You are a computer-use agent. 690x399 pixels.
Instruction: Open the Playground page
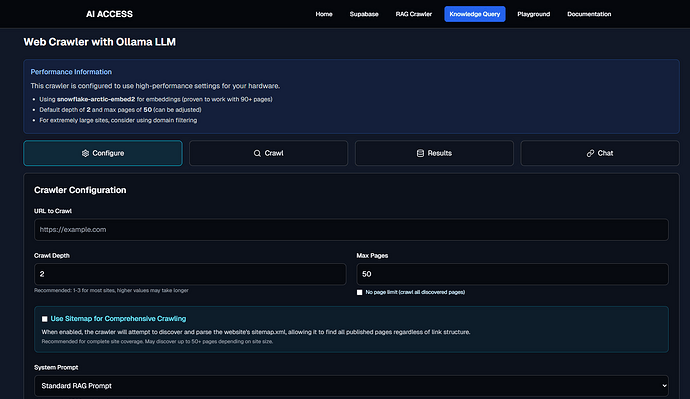point(533,14)
